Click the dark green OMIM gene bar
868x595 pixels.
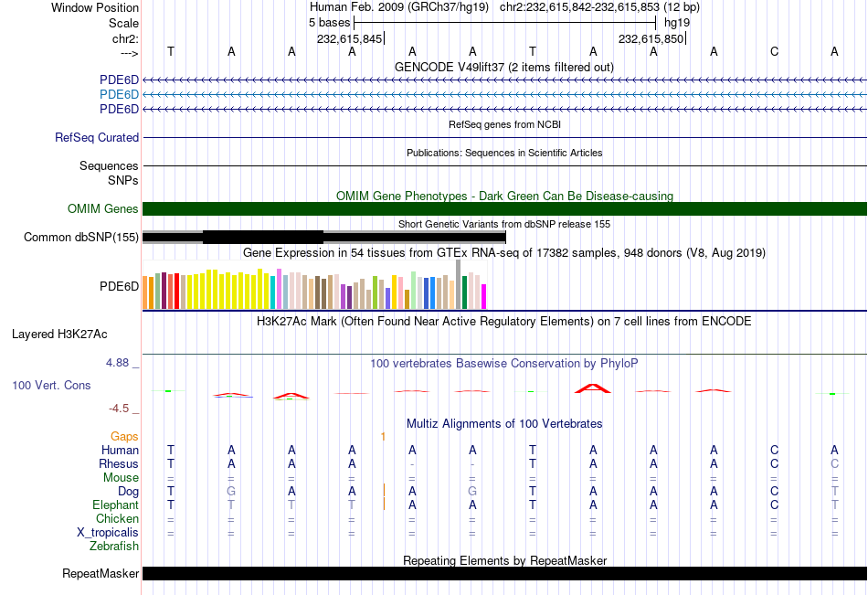click(x=504, y=209)
